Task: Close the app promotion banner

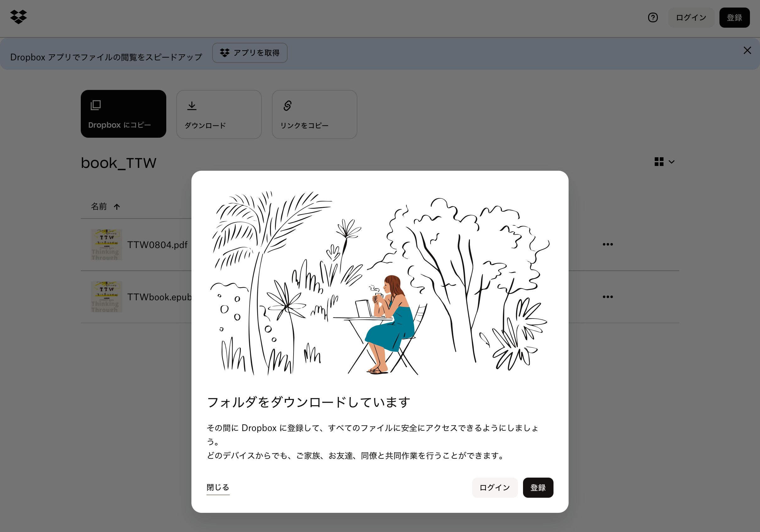Action: (747, 50)
